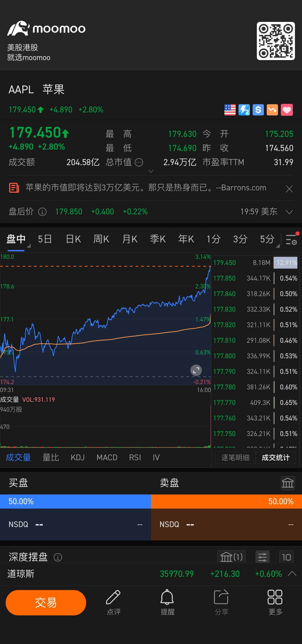This screenshot has height=644, width=302.
Task: Switch to the 周K chart tab
Action: tap(101, 239)
